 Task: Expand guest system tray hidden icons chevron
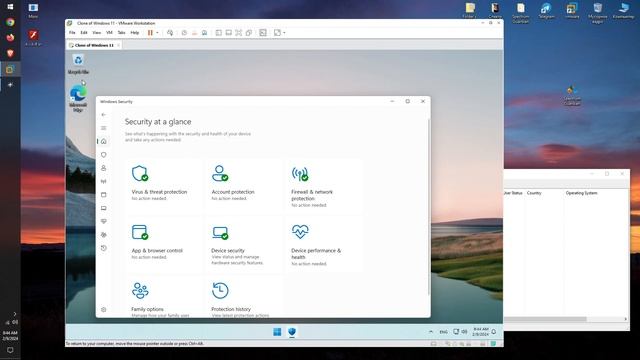(431, 332)
